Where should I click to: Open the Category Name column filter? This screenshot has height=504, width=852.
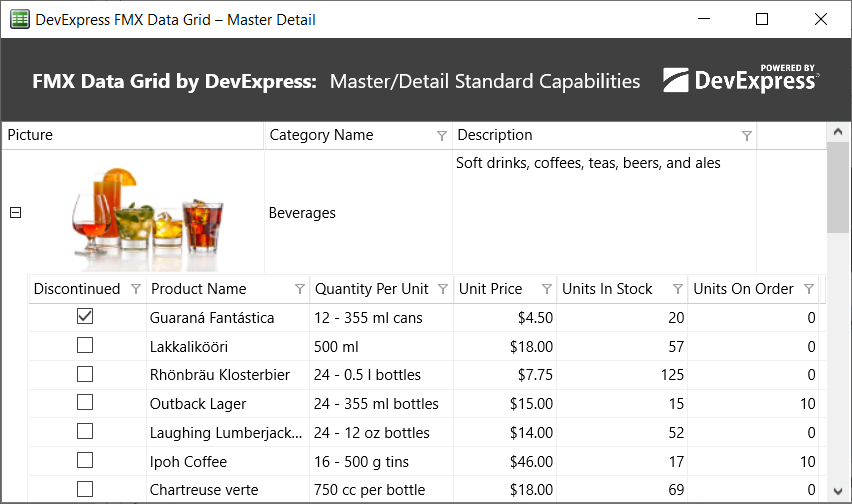tap(442, 136)
